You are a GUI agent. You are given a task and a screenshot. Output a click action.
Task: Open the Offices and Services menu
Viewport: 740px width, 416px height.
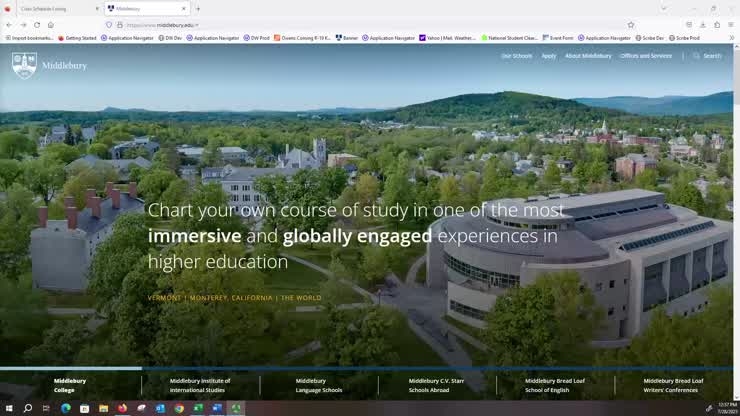pyautogui.click(x=646, y=56)
